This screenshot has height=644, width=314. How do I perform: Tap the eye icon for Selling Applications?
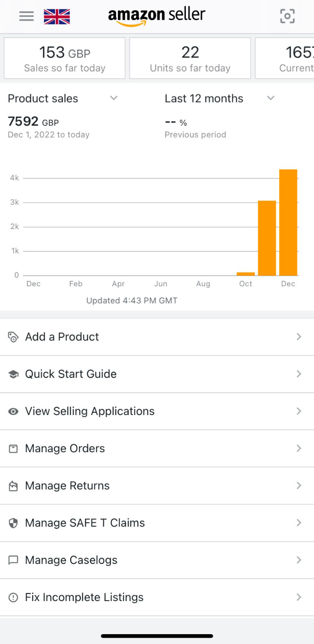pos(13,411)
